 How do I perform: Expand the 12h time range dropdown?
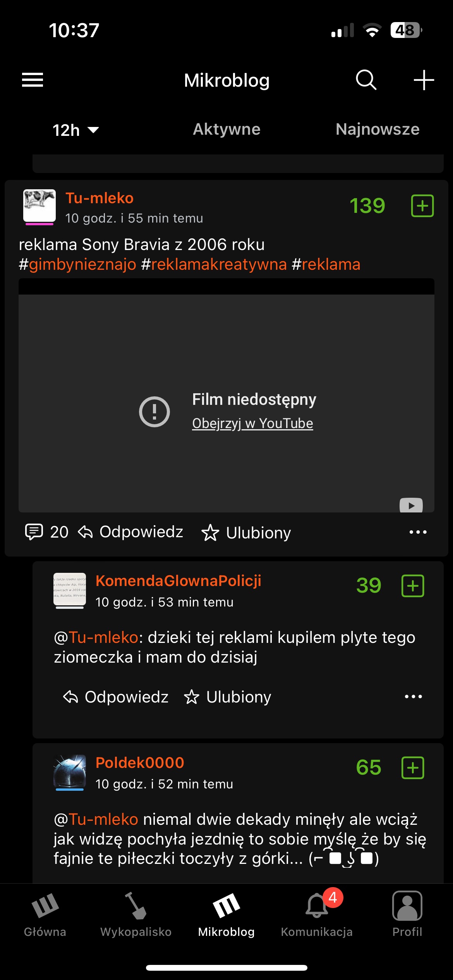pyautogui.click(x=75, y=130)
